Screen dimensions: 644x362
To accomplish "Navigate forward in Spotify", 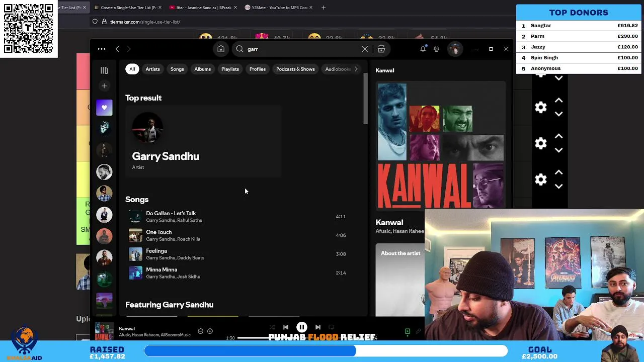I will [129, 49].
